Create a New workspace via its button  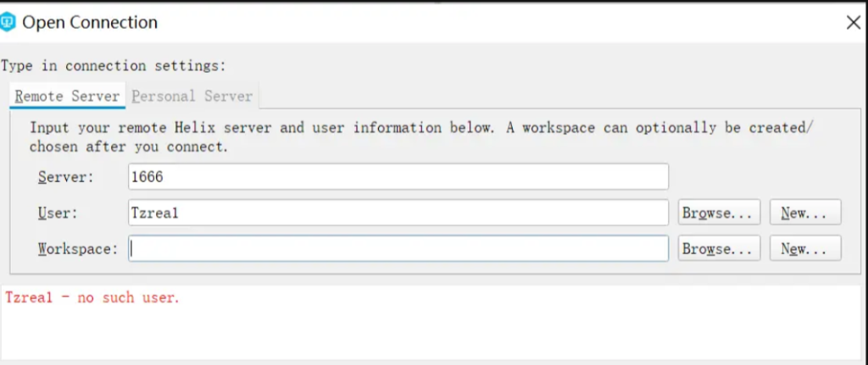coord(804,249)
